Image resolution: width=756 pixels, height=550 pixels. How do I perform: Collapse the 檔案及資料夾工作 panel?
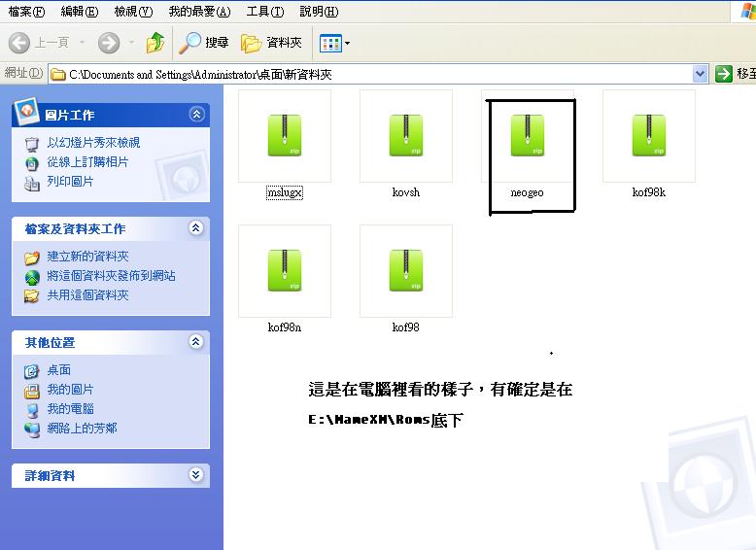tap(196, 228)
